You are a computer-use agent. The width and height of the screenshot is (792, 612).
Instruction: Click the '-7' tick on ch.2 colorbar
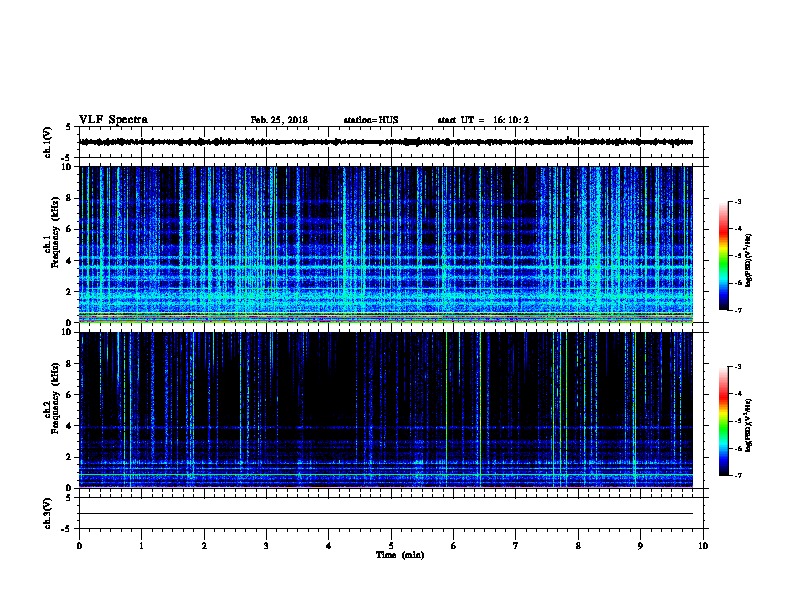pyautogui.click(x=738, y=476)
